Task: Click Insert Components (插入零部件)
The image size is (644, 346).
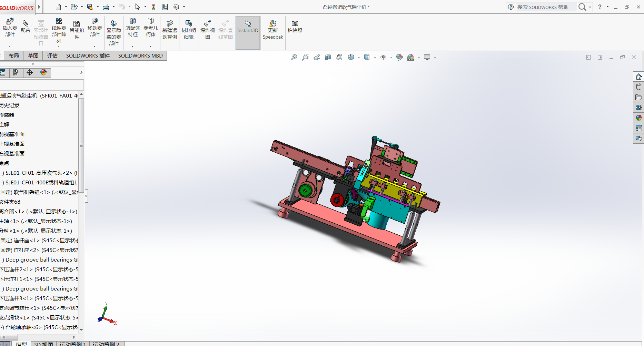Action: coord(10,28)
